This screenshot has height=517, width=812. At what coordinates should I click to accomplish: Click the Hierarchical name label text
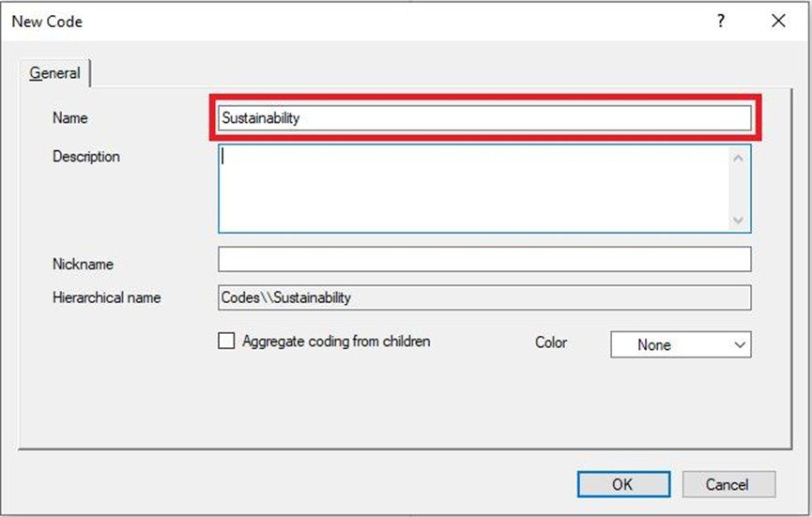[107, 297]
